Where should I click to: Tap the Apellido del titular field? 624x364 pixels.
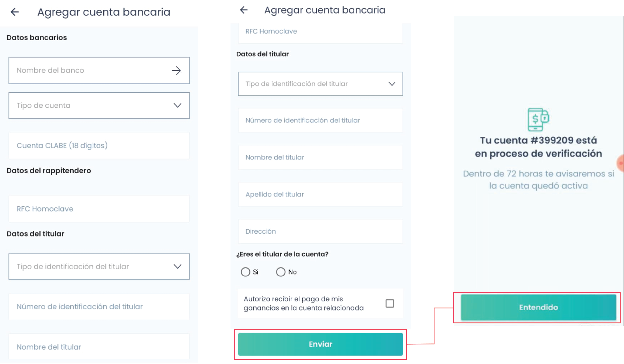pyautogui.click(x=320, y=194)
